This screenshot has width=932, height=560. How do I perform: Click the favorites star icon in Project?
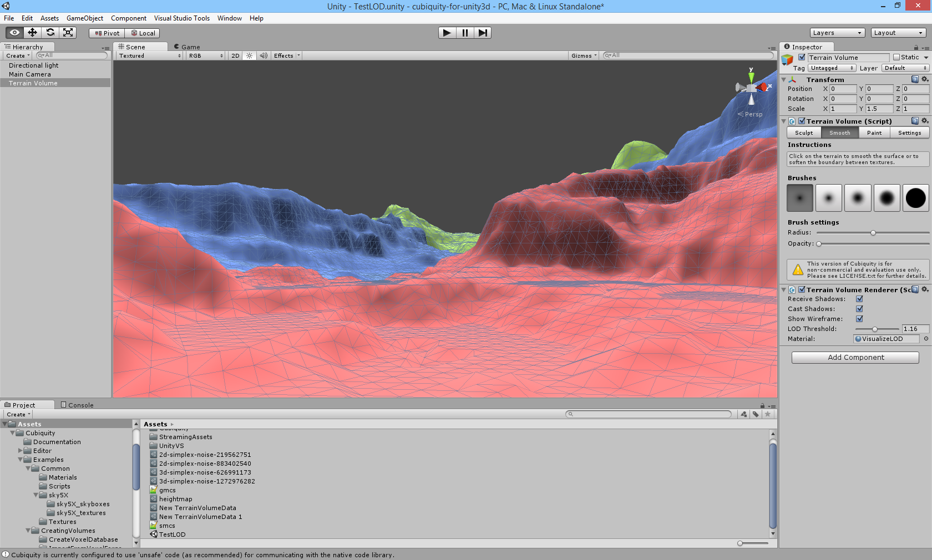point(768,414)
